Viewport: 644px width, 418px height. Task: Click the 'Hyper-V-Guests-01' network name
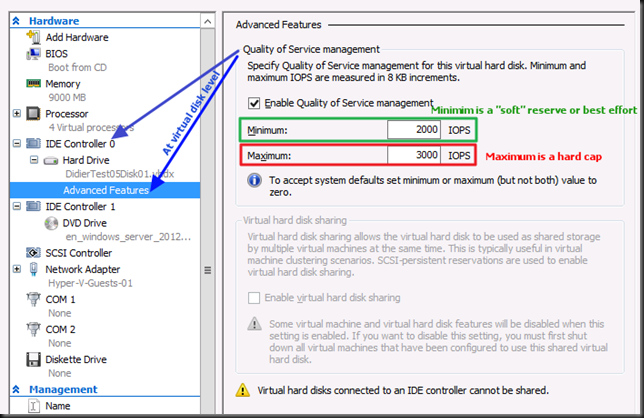(90, 283)
